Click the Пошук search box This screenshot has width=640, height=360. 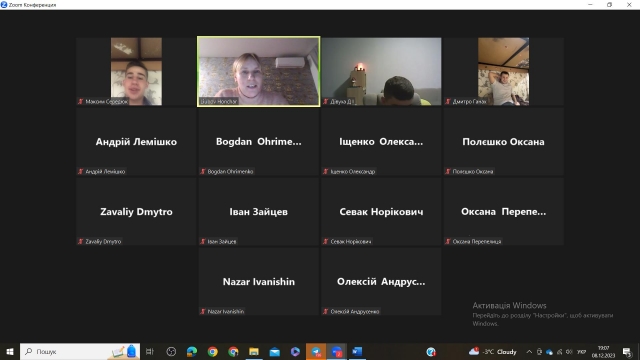point(80,351)
